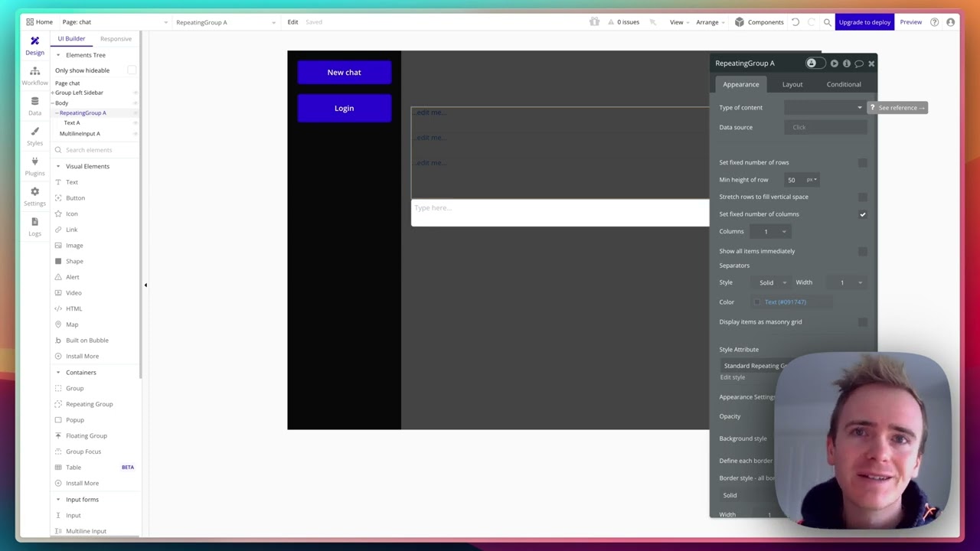Click the New chat button on canvas

click(345, 73)
